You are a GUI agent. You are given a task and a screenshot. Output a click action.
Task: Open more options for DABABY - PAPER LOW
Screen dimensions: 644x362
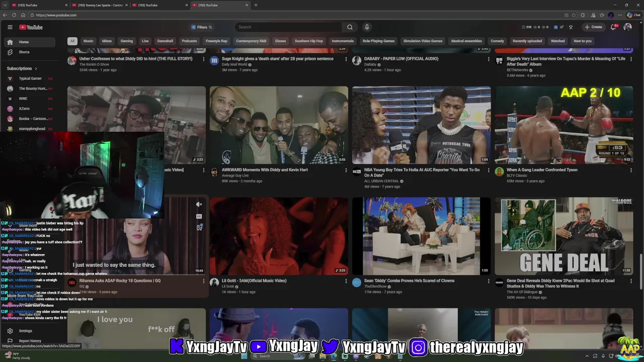click(x=489, y=59)
